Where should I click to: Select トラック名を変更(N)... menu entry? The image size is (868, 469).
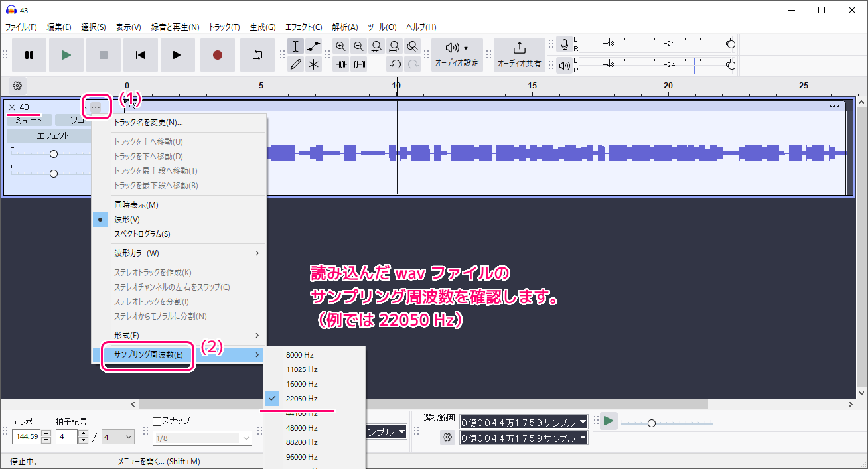click(x=149, y=123)
